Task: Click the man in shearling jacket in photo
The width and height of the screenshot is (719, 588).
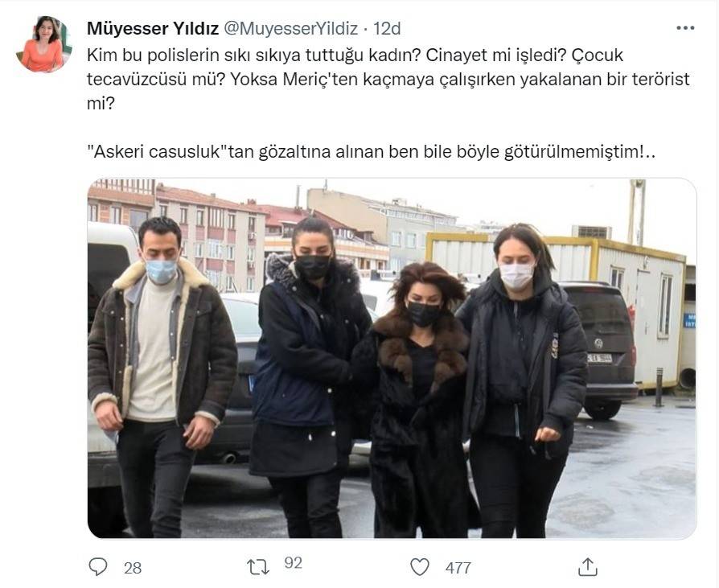Action: coord(162,376)
